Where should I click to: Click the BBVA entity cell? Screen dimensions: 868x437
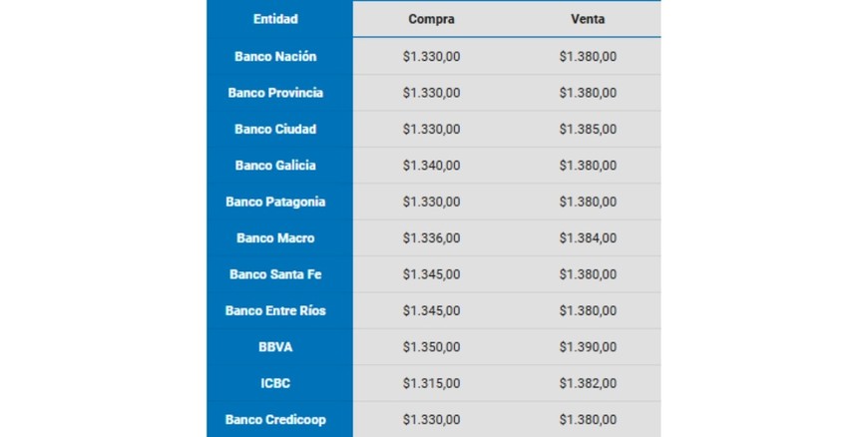click(275, 347)
